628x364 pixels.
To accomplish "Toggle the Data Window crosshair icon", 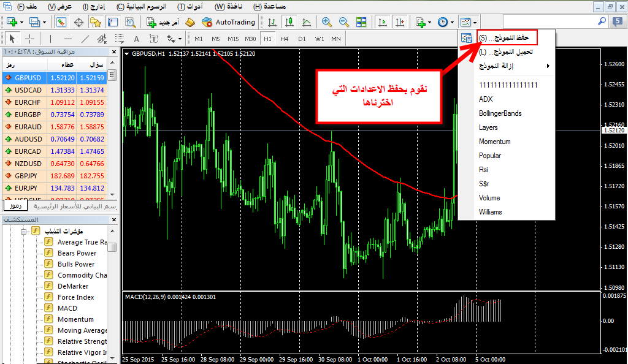I will pyautogui.click(x=78, y=23).
